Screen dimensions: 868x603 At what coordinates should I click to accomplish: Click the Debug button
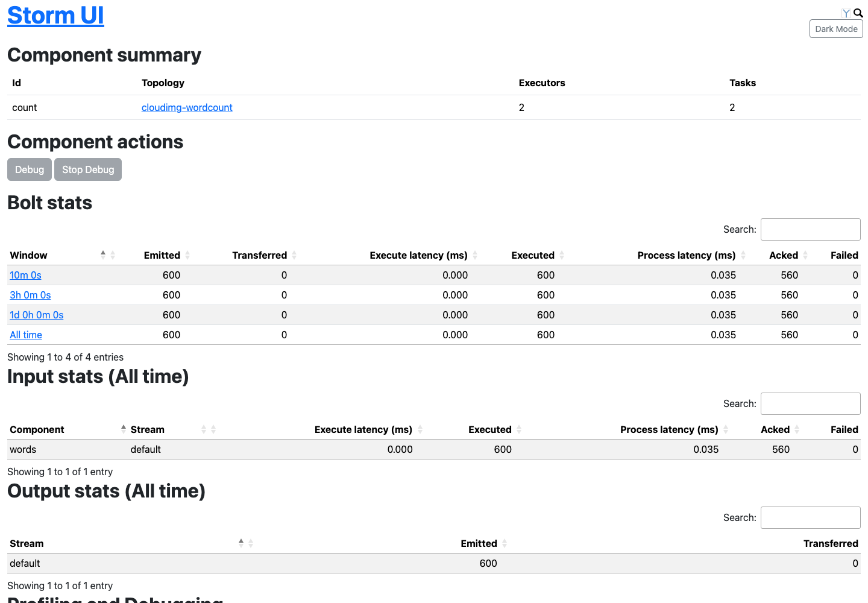point(30,169)
